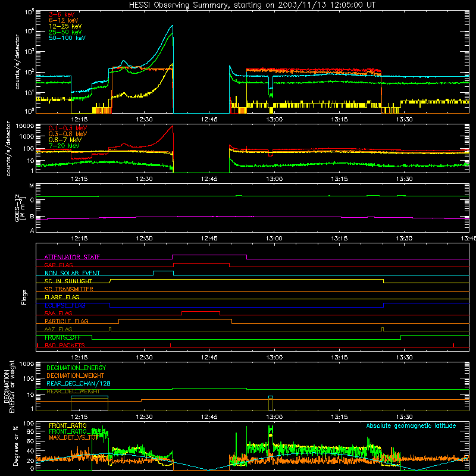
Task: Click the green 25-50 keV legend entry
Action: pos(65,32)
